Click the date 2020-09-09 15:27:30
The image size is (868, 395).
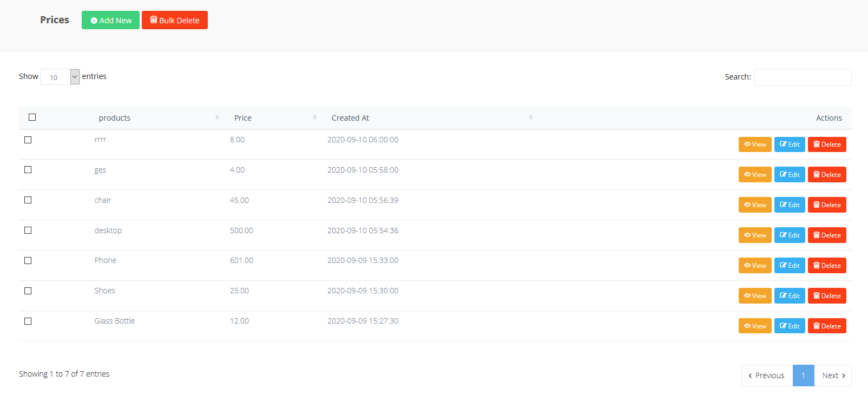coord(363,321)
